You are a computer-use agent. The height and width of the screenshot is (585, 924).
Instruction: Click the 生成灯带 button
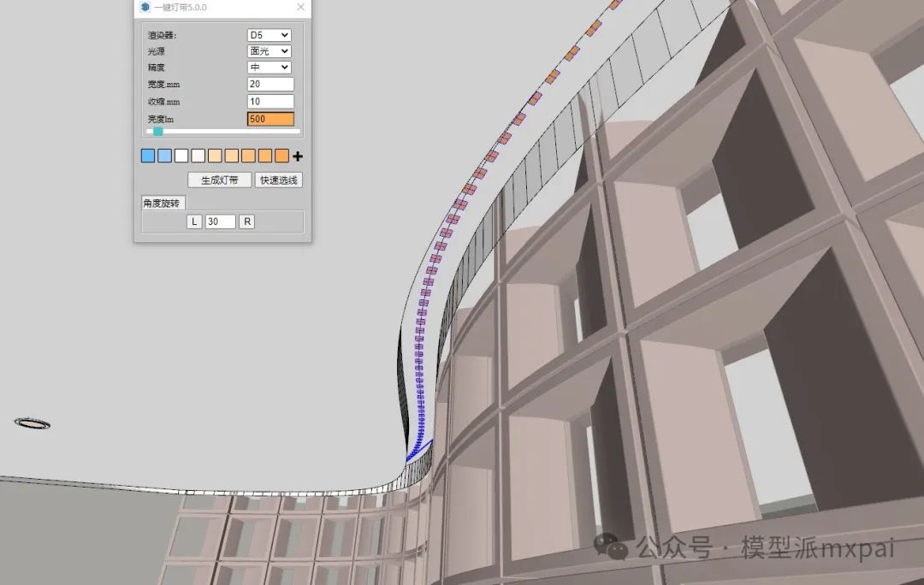pyautogui.click(x=220, y=180)
